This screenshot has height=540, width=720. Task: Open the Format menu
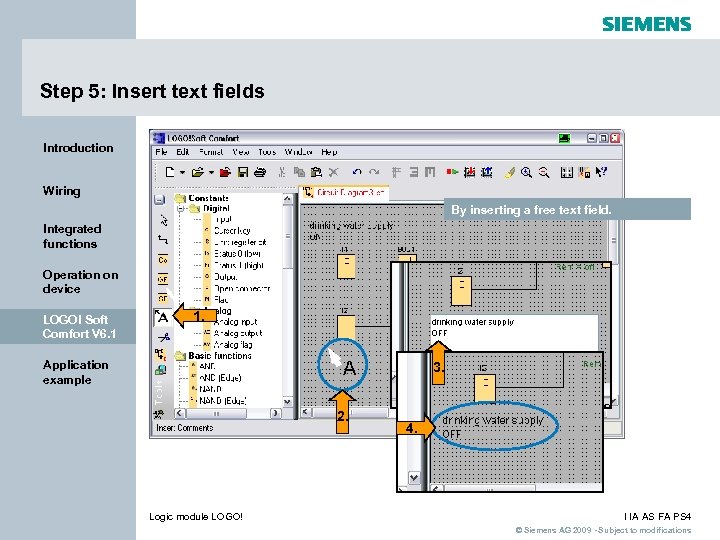[211, 152]
